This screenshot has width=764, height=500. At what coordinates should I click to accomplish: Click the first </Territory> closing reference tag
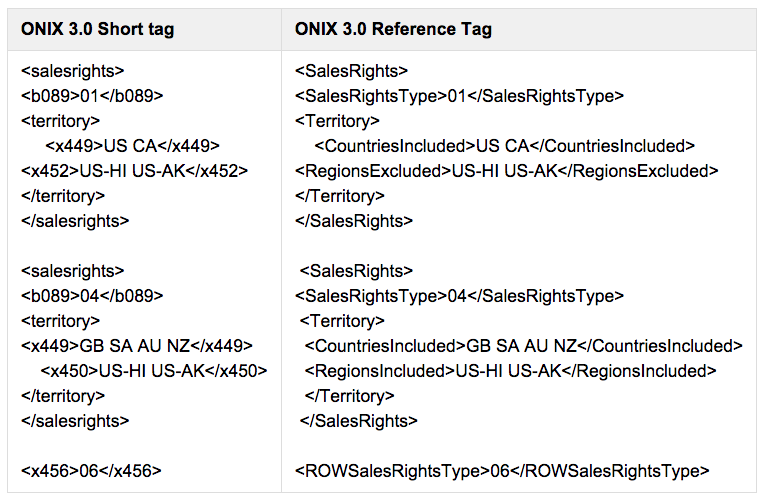click(340, 196)
